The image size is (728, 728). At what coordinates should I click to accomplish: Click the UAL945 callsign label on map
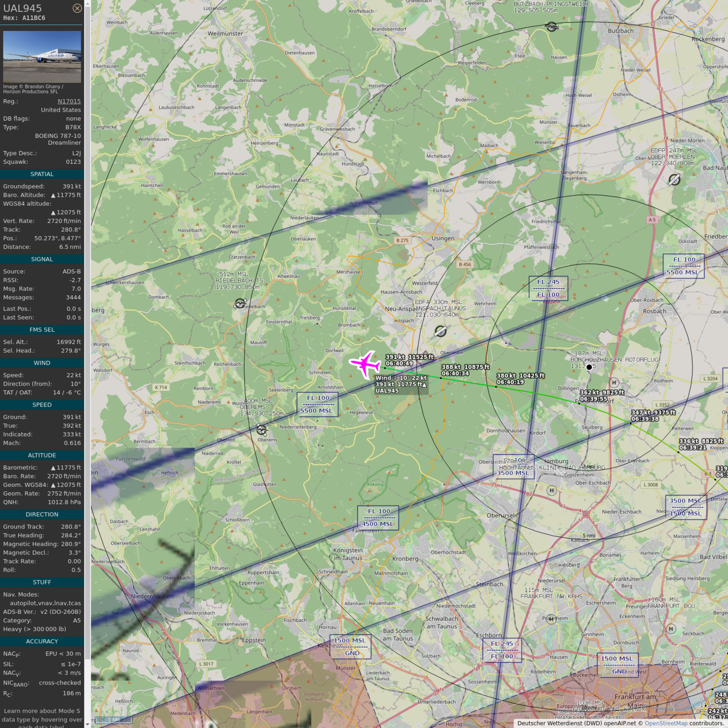pyautogui.click(x=387, y=391)
